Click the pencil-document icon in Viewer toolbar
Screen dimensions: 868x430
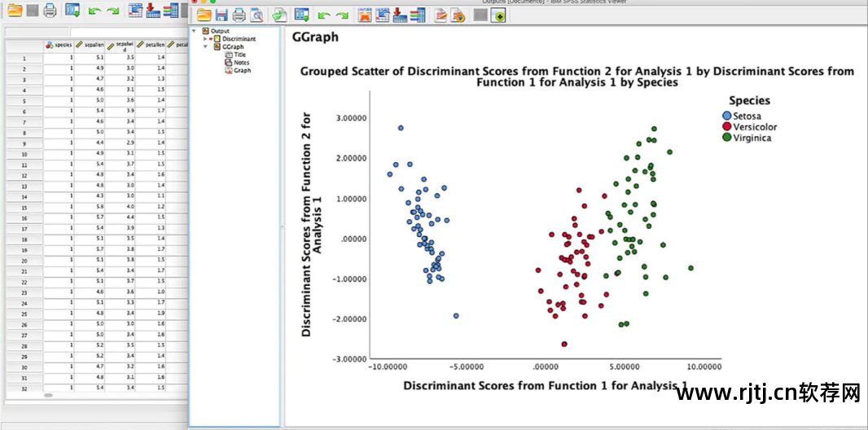pos(441,15)
